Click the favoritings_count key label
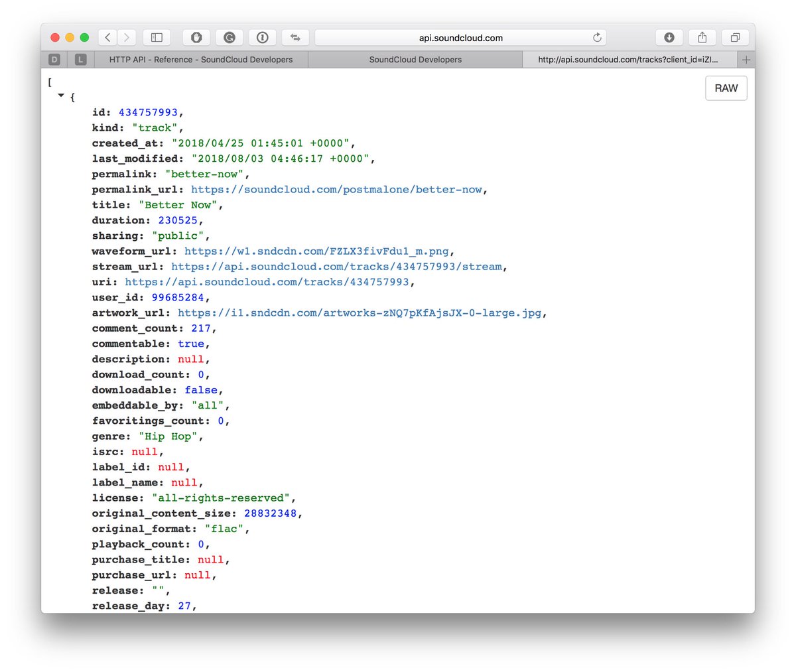The height and width of the screenshot is (672, 796). [x=151, y=421]
